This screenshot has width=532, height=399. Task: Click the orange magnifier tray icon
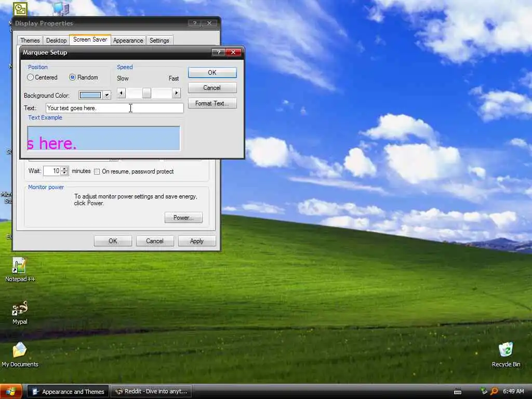pyautogui.click(x=495, y=392)
